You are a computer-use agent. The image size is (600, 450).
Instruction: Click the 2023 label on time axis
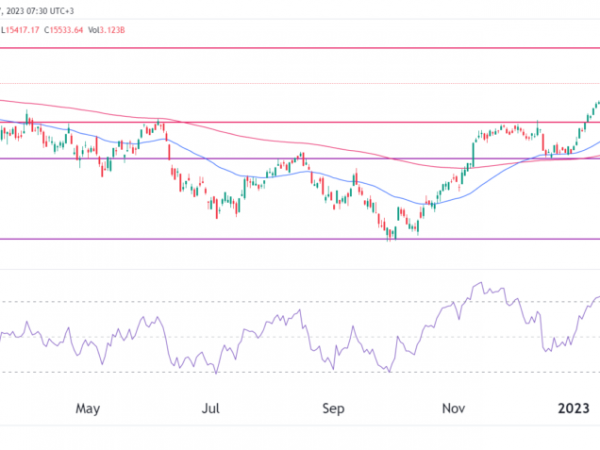coord(574,408)
